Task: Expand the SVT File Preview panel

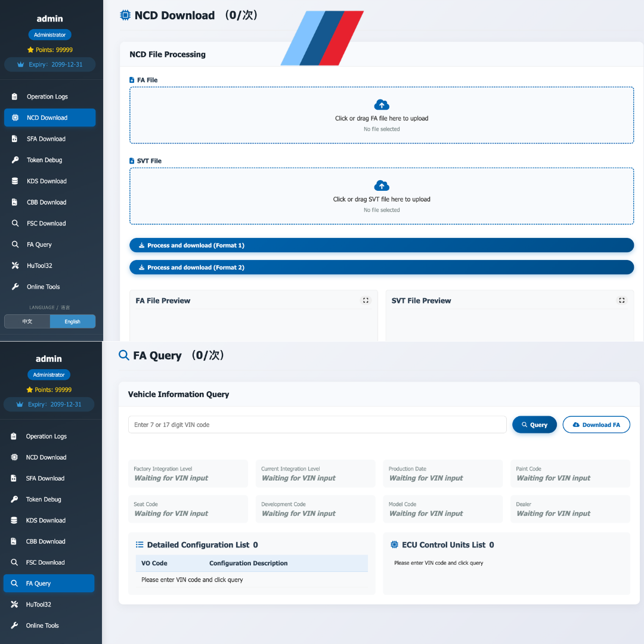Action: coord(621,300)
